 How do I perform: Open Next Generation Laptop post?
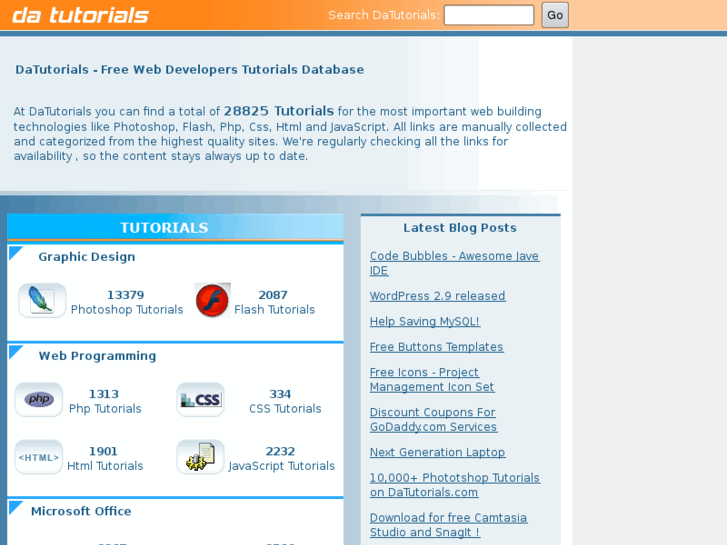pyautogui.click(x=437, y=452)
